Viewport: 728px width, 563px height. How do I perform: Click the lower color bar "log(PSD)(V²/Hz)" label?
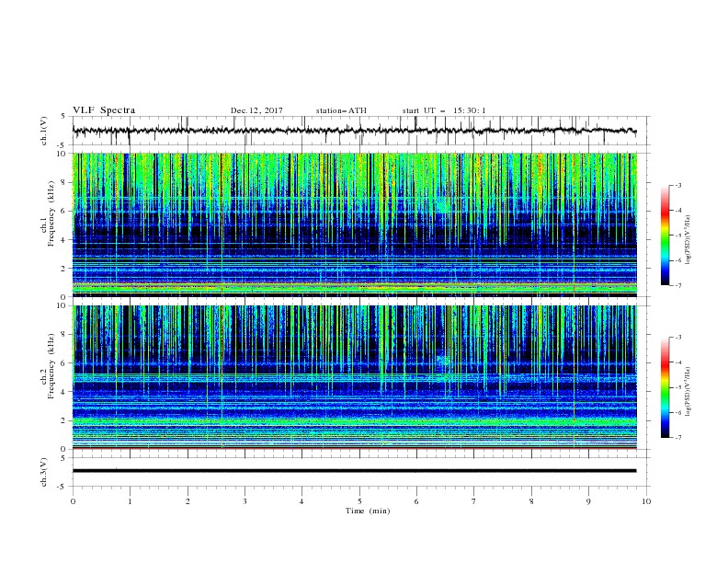pos(688,392)
